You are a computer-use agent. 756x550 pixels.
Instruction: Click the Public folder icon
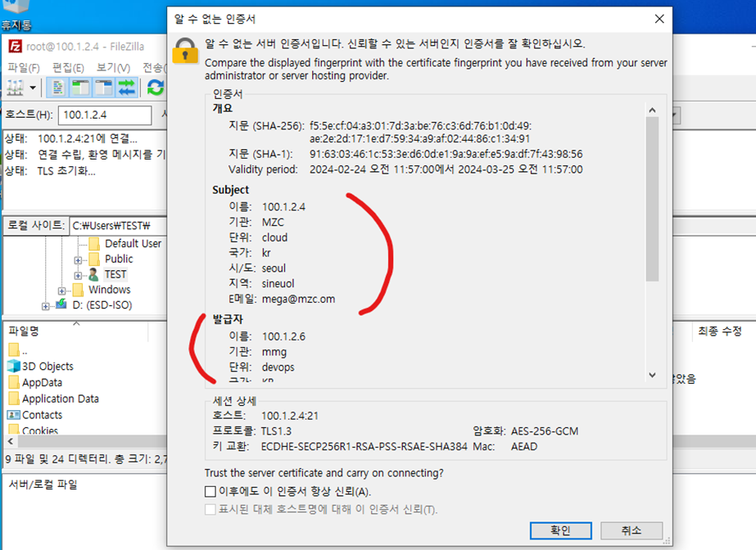(x=94, y=259)
